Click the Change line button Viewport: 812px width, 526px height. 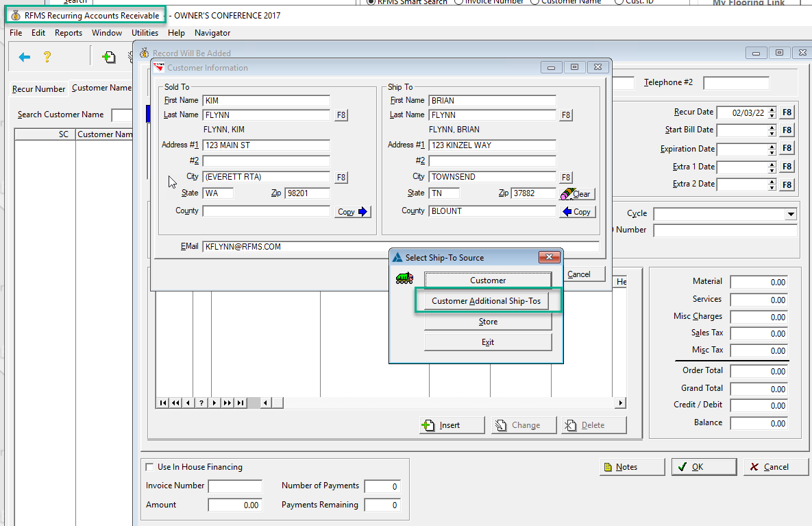524,425
